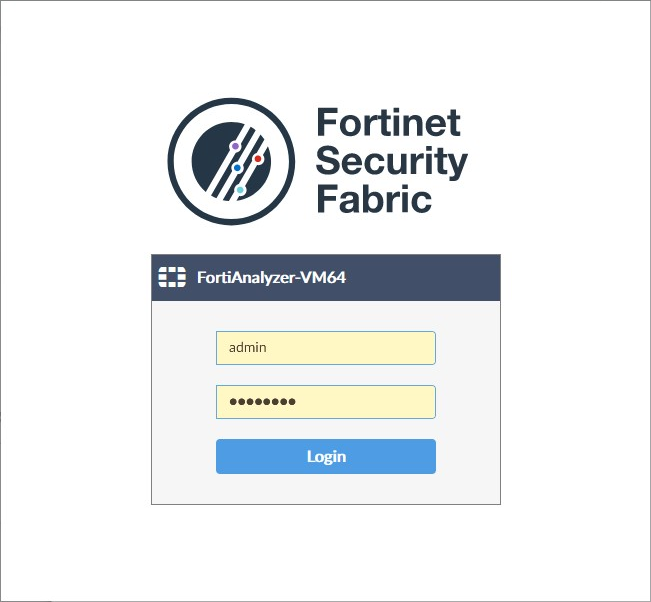Click empty gray panel area below Login
Viewport: 651px width, 602px height.
[x=326, y=489]
